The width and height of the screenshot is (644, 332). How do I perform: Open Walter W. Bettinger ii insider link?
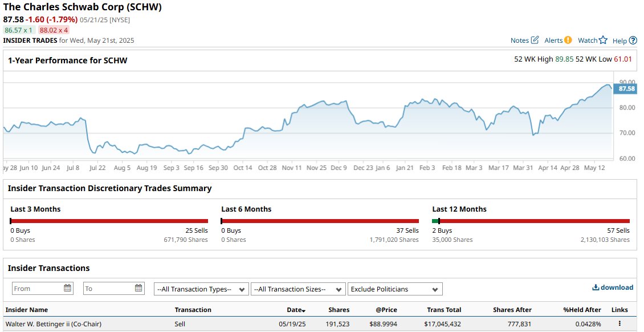[54, 324]
